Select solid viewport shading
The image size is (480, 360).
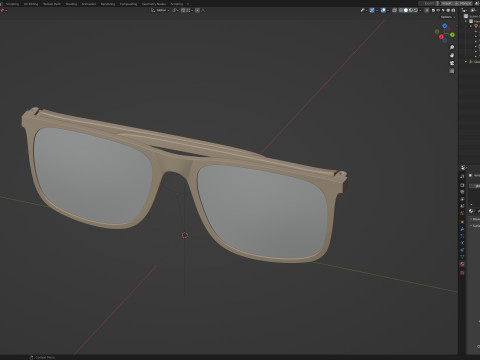(x=406, y=10)
